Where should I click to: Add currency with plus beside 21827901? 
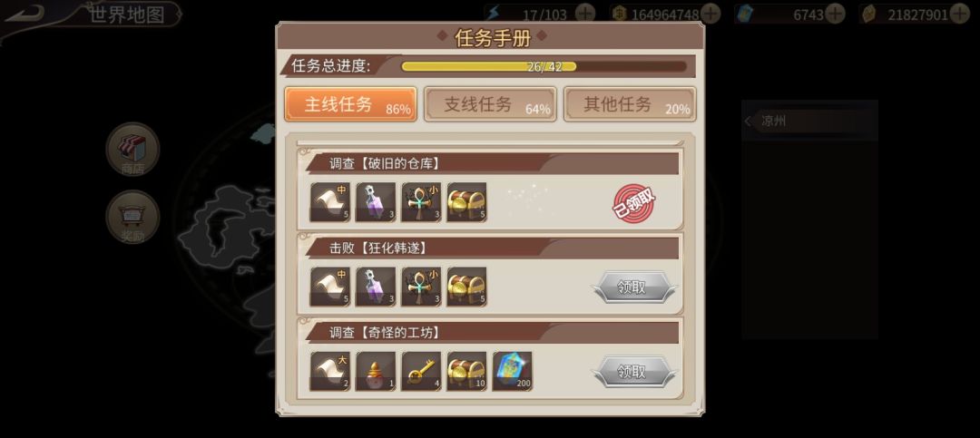959,13
